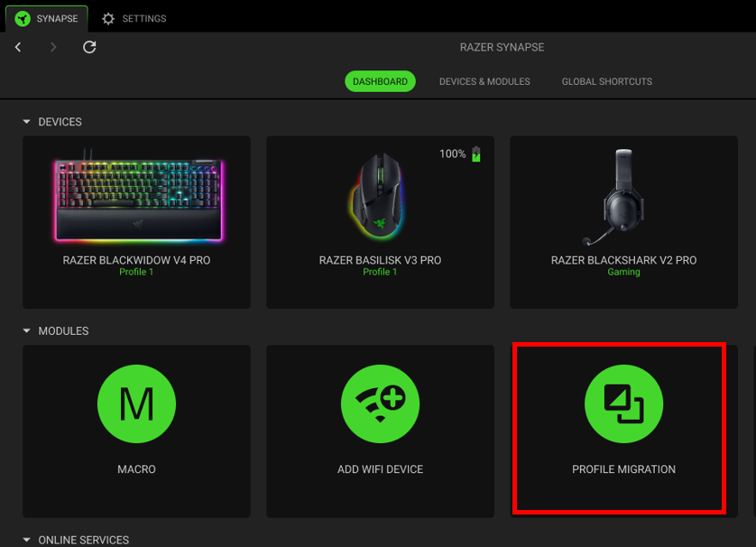The height and width of the screenshot is (547, 756).
Task: Click the Basilisk battery level icon
Action: point(476,154)
